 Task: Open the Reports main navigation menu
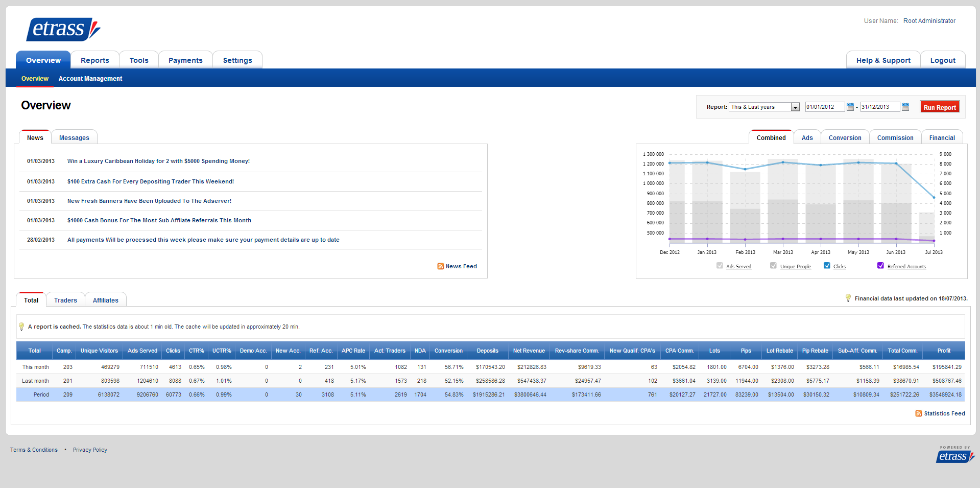tap(95, 60)
